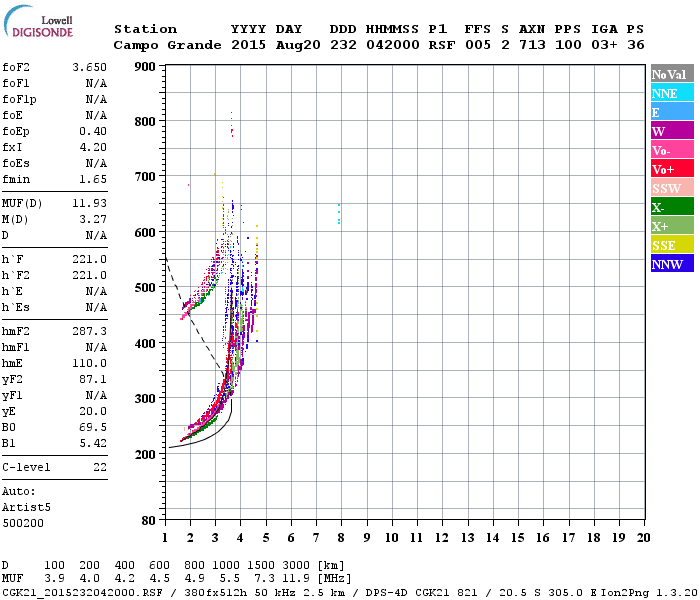Select the SSE yellow legend swatch

coord(672,245)
